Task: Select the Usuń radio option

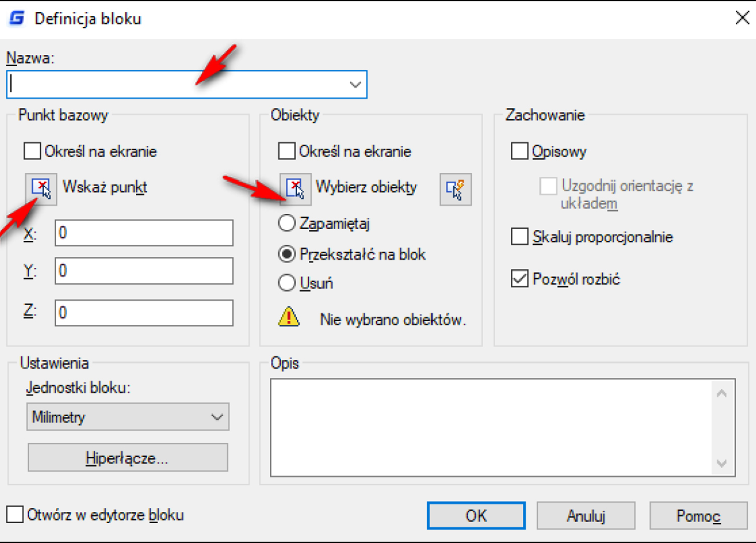Action: pyautogui.click(x=287, y=283)
